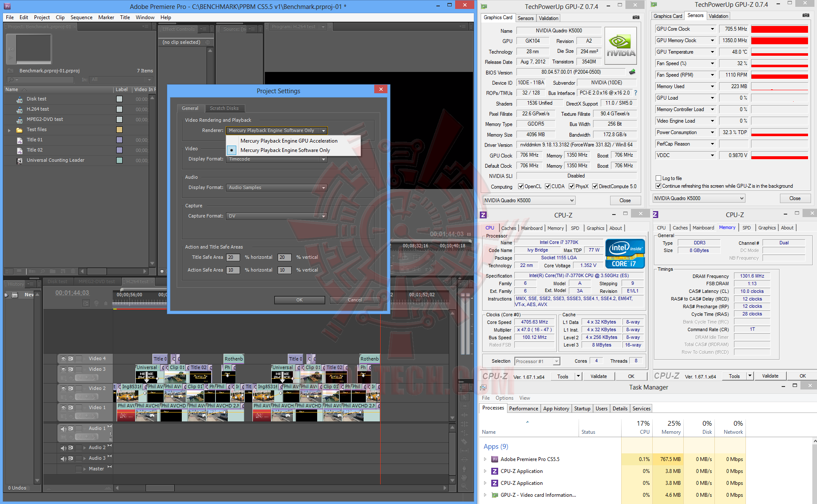The width and height of the screenshot is (817, 504).
Task: Click Validate button in left CPU-Z window
Action: click(599, 376)
